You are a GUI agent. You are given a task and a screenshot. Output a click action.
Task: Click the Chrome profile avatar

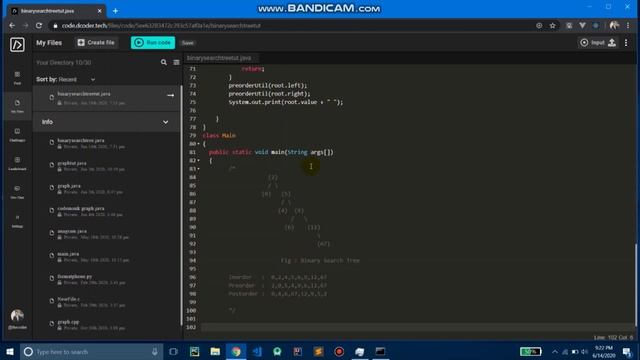point(614,25)
